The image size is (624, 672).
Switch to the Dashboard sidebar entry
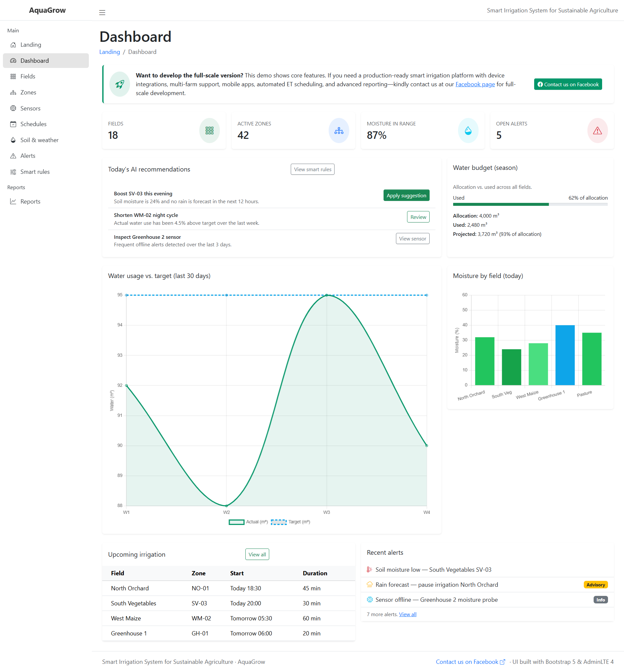pos(34,60)
